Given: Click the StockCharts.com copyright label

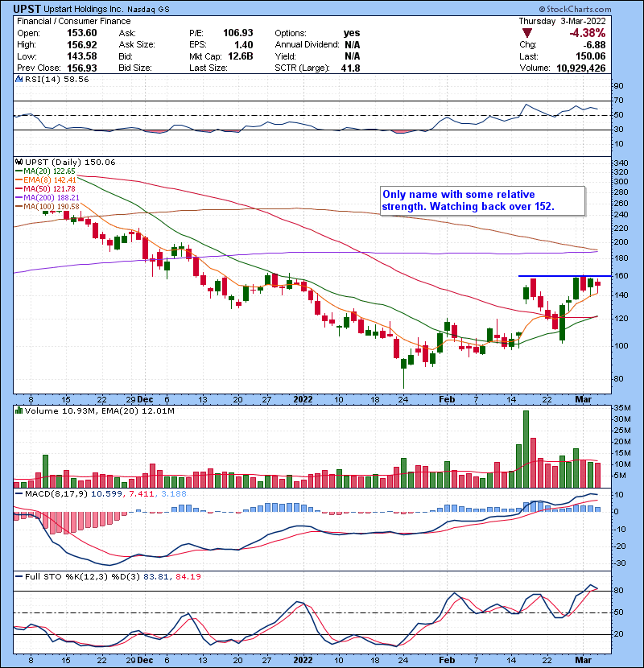Looking at the screenshot, I should tap(575, 10).
